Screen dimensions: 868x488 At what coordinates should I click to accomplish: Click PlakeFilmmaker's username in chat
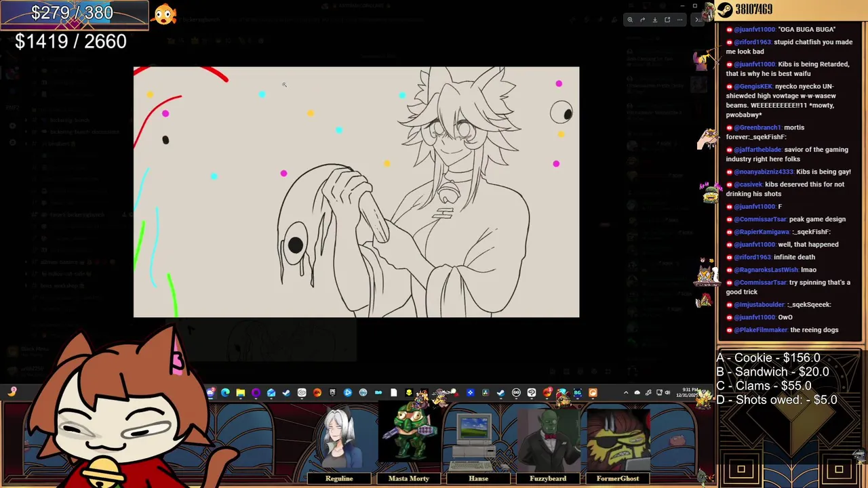click(x=761, y=330)
